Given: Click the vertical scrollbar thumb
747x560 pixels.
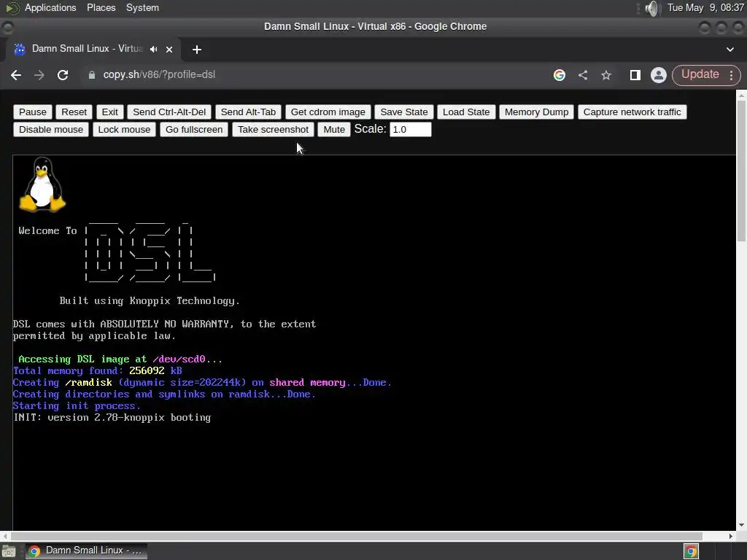Looking at the screenshot, I should (741, 171).
